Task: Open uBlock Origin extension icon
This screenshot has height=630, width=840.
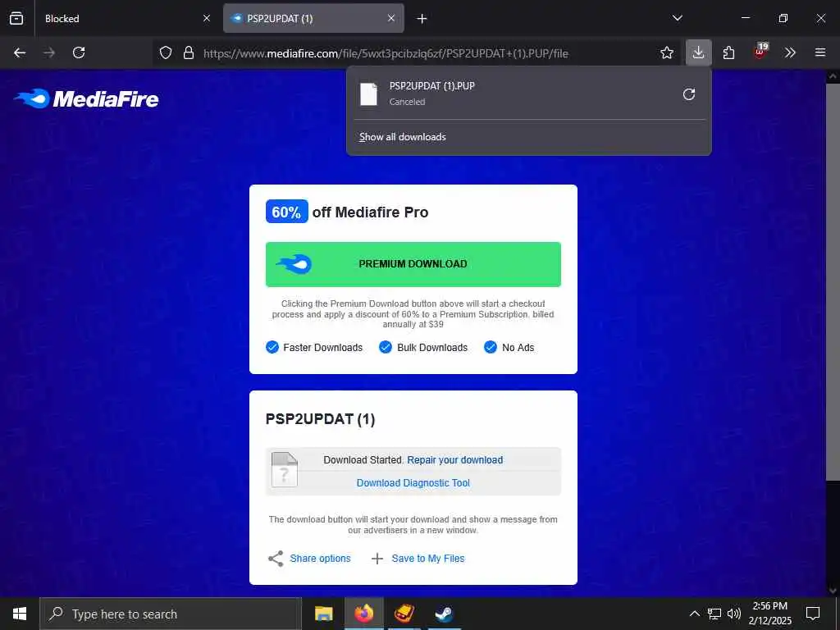Action: tap(760, 52)
